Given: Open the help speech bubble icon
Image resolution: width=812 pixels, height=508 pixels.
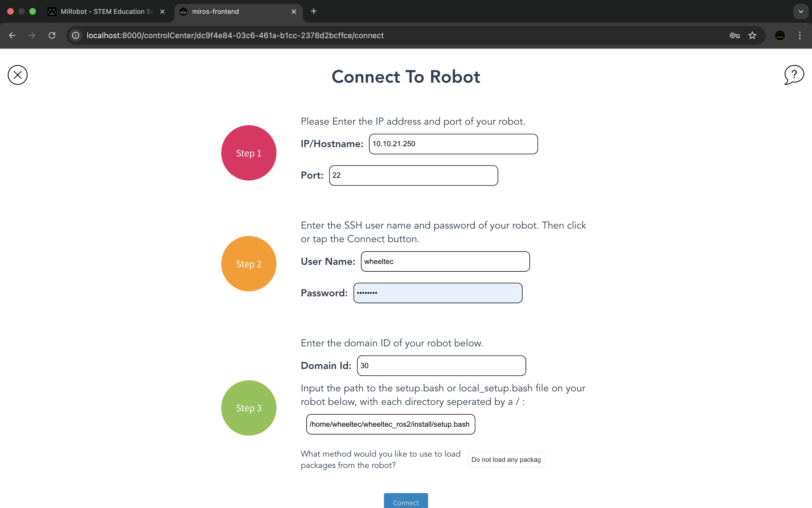Looking at the screenshot, I should coord(793,74).
